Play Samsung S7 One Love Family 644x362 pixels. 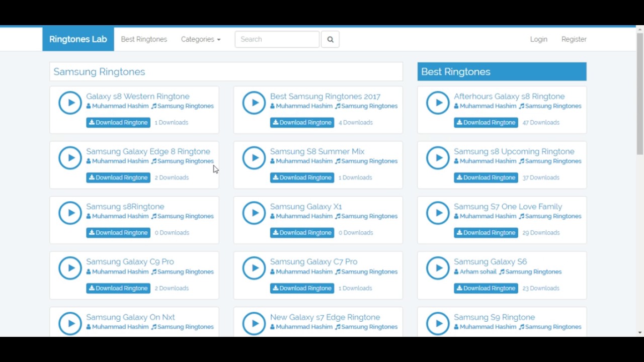coord(438,213)
